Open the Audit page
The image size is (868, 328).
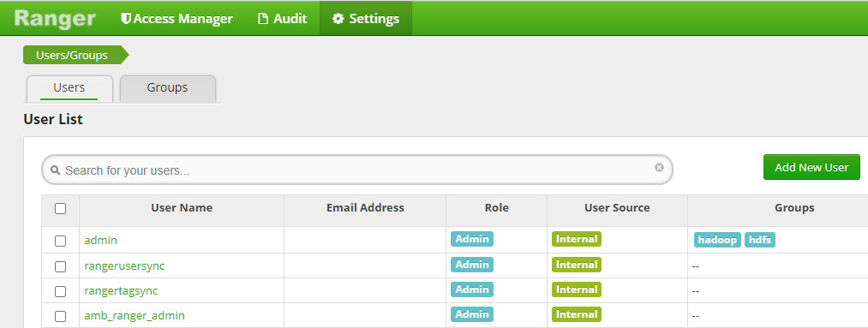point(282,18)
